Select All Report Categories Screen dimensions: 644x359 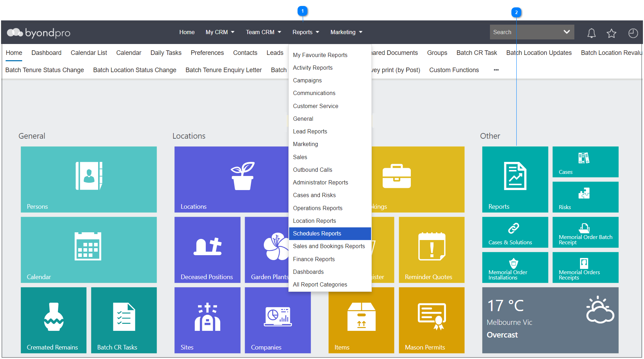(330, 284)
